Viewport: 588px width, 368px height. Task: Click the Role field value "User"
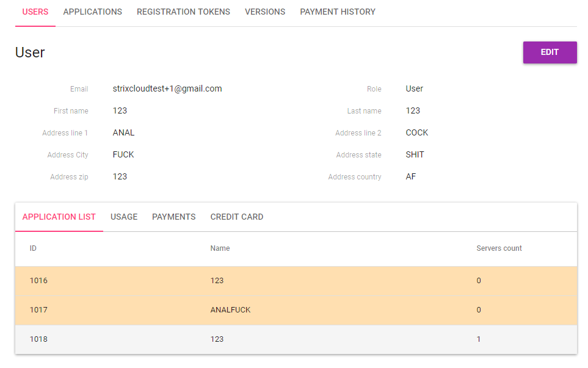pyautogui.click(x=414, y=89)
